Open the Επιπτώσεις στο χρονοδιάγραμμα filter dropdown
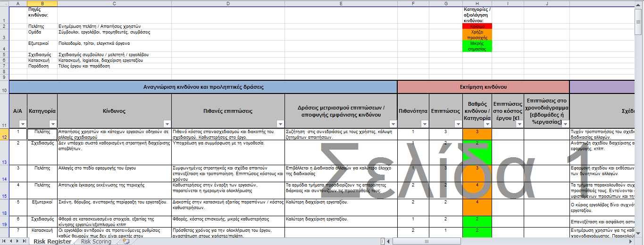The width and height of the screenshot is (644, 245). [565, 124]
